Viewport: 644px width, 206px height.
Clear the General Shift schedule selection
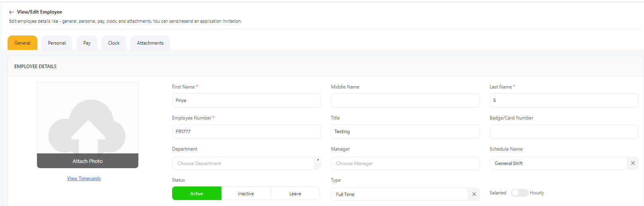tap(633, 163)
